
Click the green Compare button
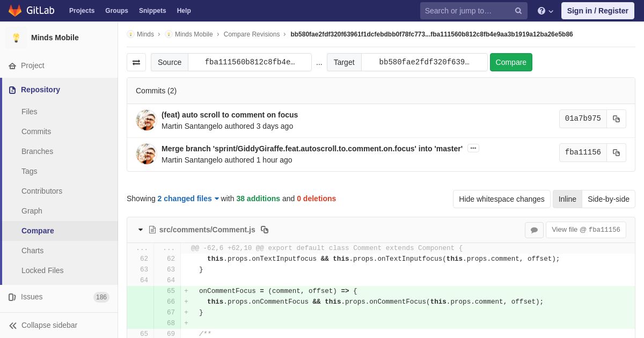pos(511,62)
